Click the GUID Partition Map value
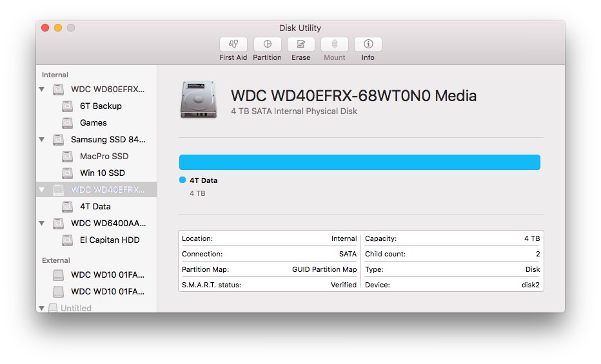Image resolution: width=601 pixels, height=364 pixels. (324, 269)
